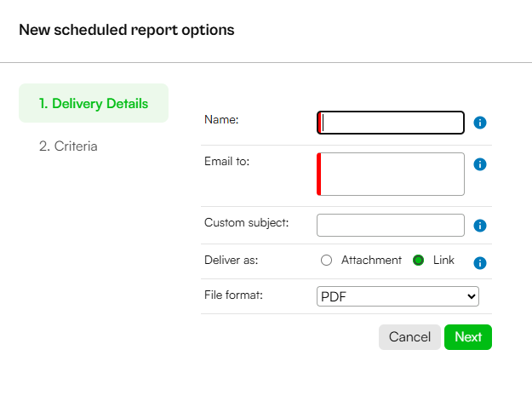Click the green Next button
Viewport: 532px width, 407px height.
468,337
